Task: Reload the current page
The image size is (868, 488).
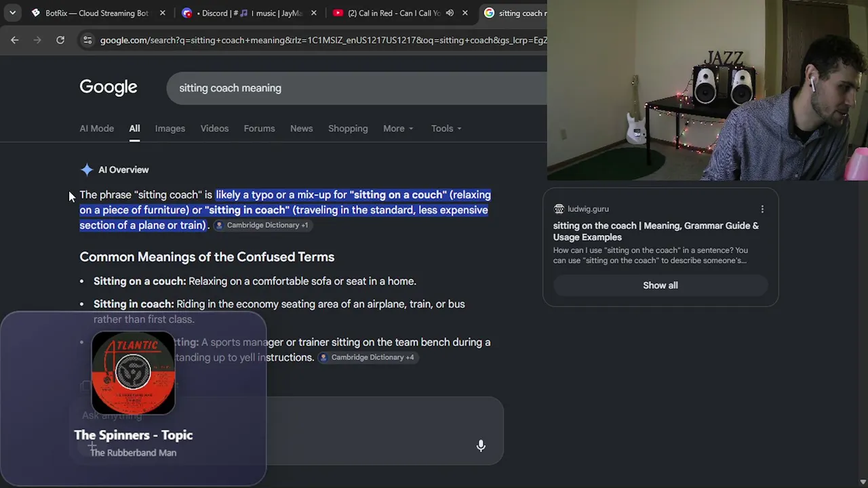Action: coord(60,40)
